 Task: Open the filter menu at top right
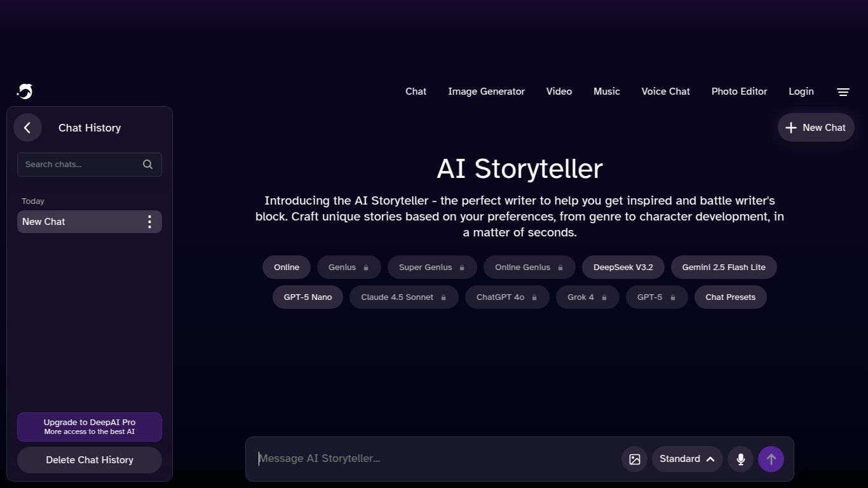point(843,91)
